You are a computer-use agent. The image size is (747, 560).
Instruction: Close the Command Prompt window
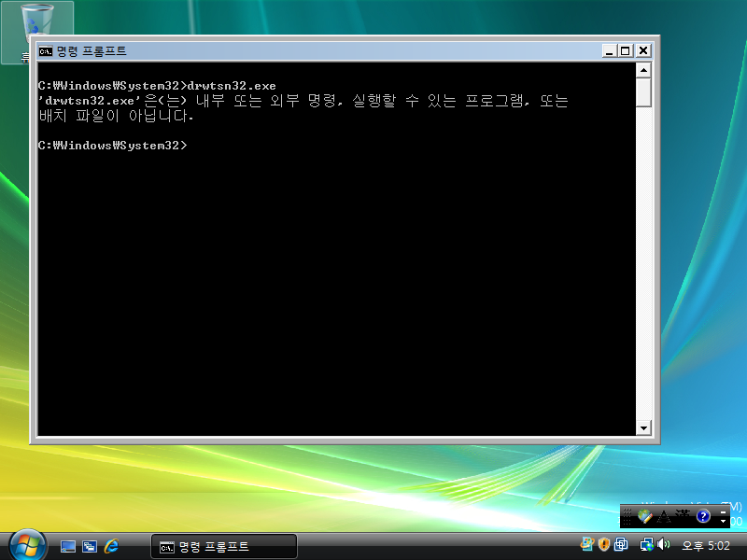643,51
